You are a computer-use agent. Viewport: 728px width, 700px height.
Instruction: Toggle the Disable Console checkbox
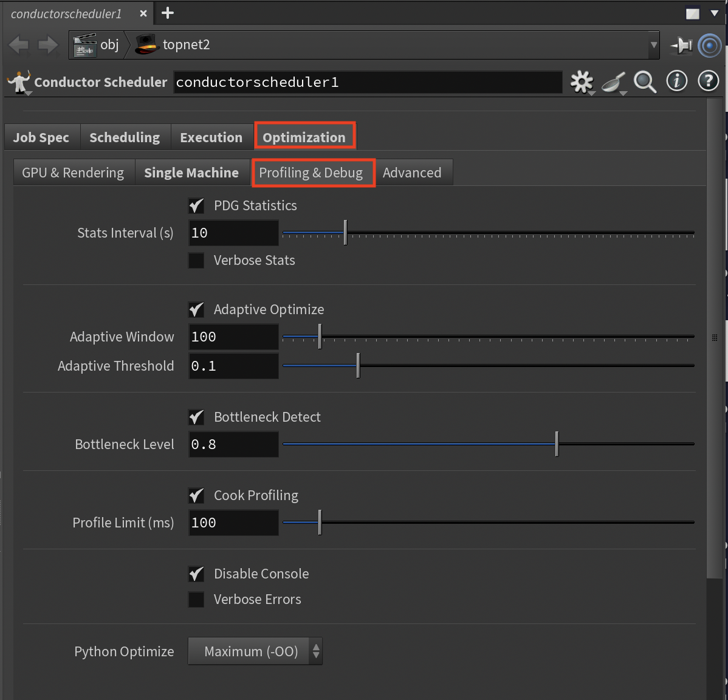(196, 574)
